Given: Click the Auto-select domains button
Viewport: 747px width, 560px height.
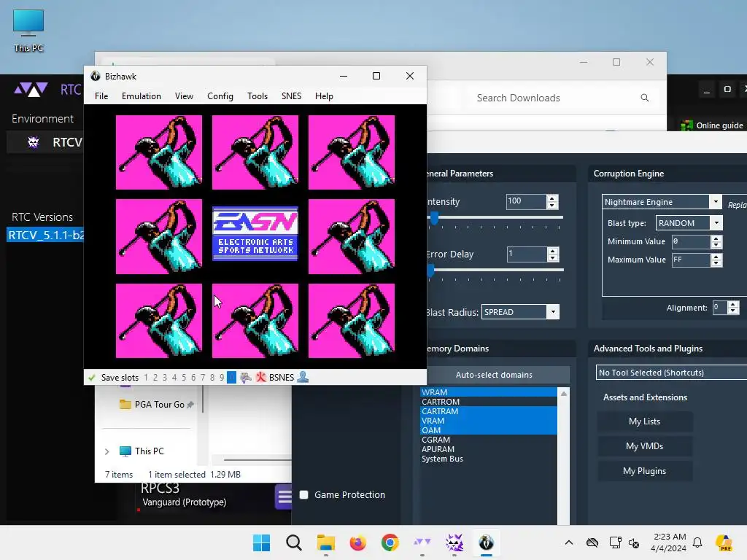Looking at the screenshot, I should pos(494,375).
